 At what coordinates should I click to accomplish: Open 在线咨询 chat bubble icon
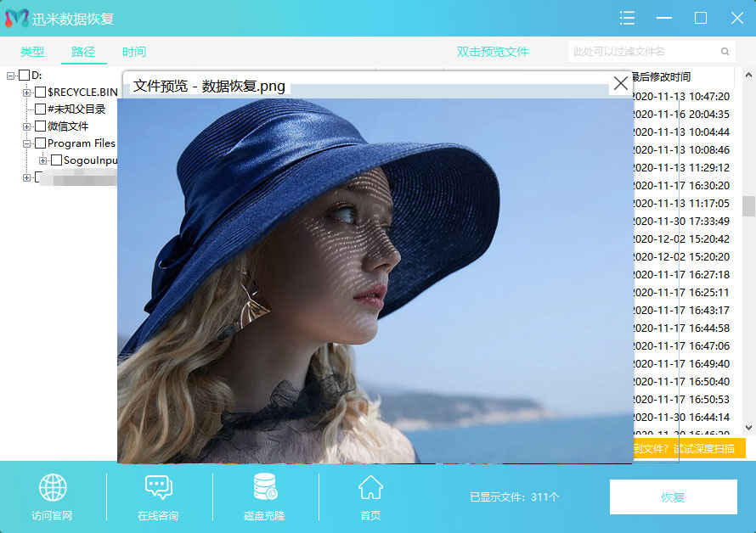(x=158, y=488)
